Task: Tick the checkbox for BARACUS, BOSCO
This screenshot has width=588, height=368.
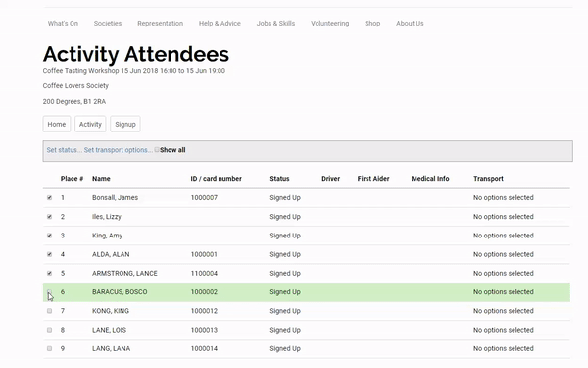Action: [50, 292]
